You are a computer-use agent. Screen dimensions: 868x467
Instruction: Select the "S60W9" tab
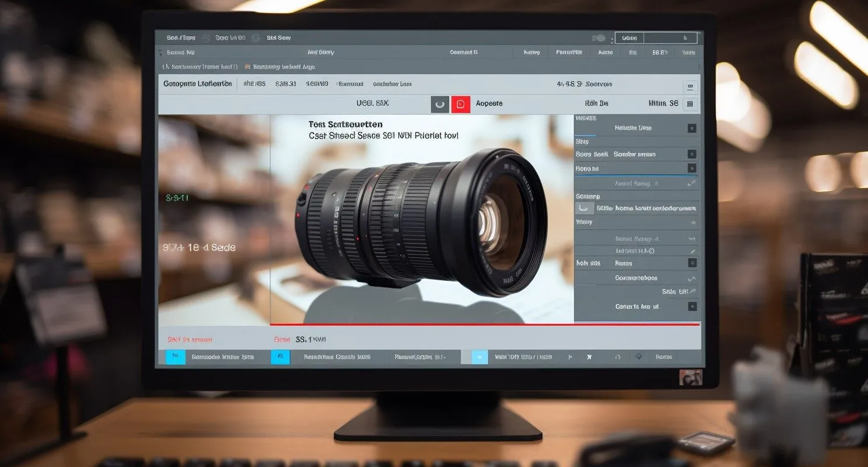pyautogui.click(x=317, y=84)
